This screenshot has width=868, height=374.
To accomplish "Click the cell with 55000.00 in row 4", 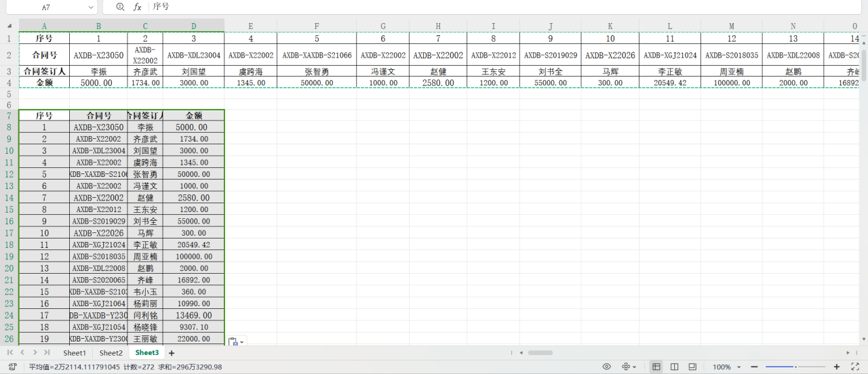I will coord(551,83).
